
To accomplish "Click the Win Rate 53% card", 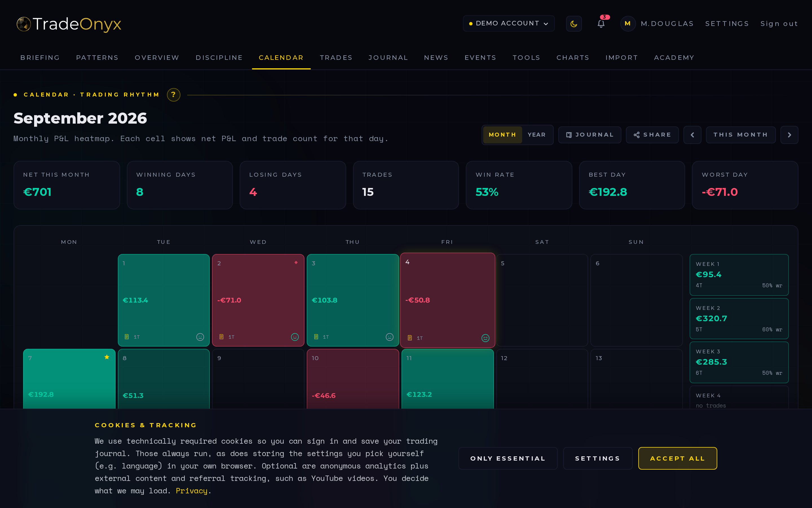I will [519, 185].
